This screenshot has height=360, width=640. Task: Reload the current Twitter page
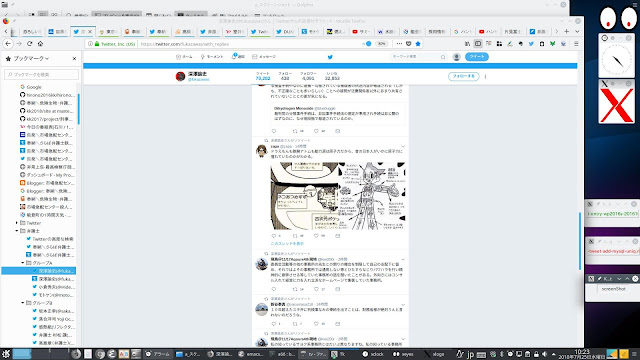coord(29,44)
